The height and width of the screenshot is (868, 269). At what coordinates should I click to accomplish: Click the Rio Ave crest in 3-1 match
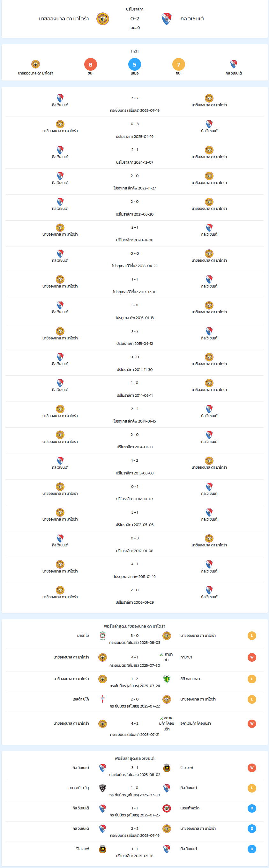[x=166, y=768]
